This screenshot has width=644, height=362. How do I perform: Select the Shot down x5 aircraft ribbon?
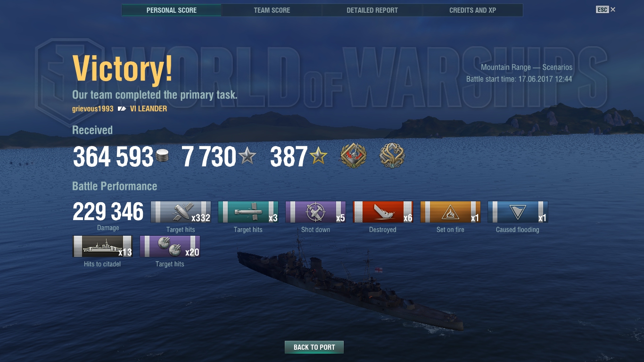pyautogui.click(x=315, y=212)
